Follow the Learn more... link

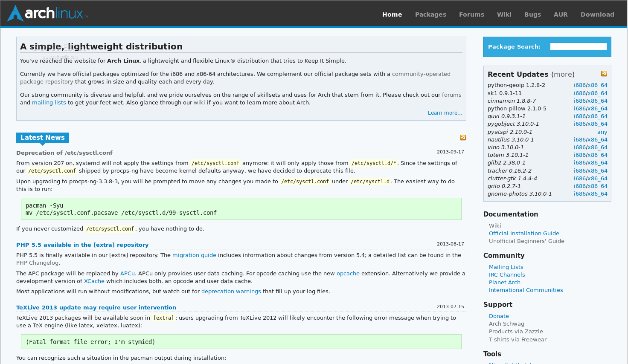(445, 113)
